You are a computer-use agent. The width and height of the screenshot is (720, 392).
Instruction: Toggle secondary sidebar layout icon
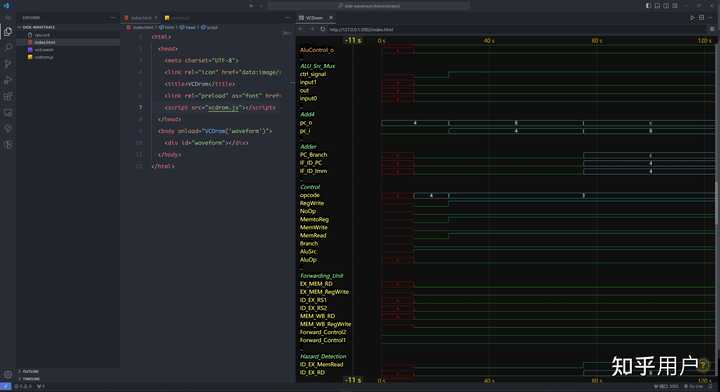(666, 6)
